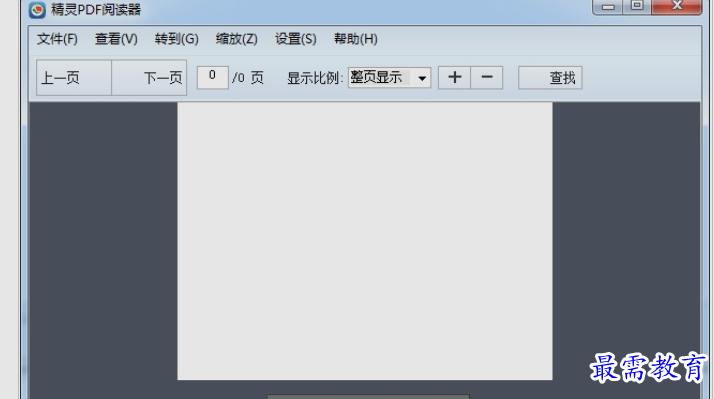Image resolution: width=714 pixels, height=399 pixels.
Task: Click the page number input field
Action: pos(213,77)
